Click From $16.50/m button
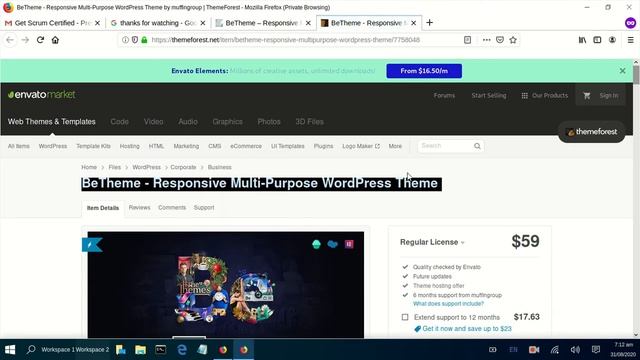This screenshot has height=360, width=640. (x=424, y=71)
